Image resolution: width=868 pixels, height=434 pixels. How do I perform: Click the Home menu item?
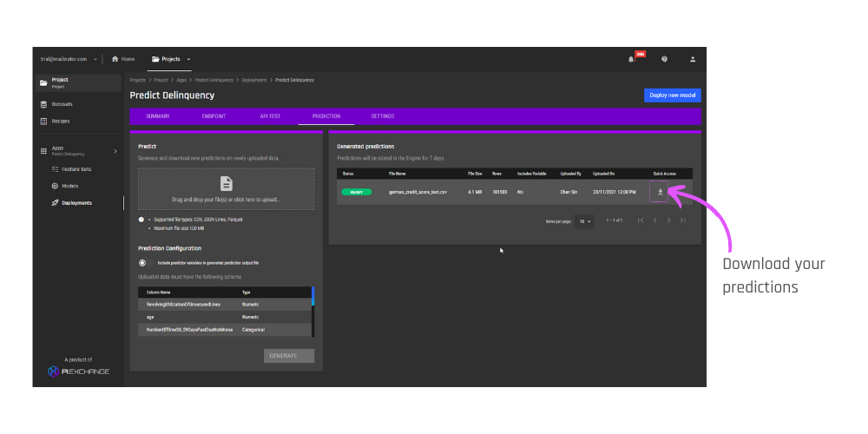coord(123,59)
